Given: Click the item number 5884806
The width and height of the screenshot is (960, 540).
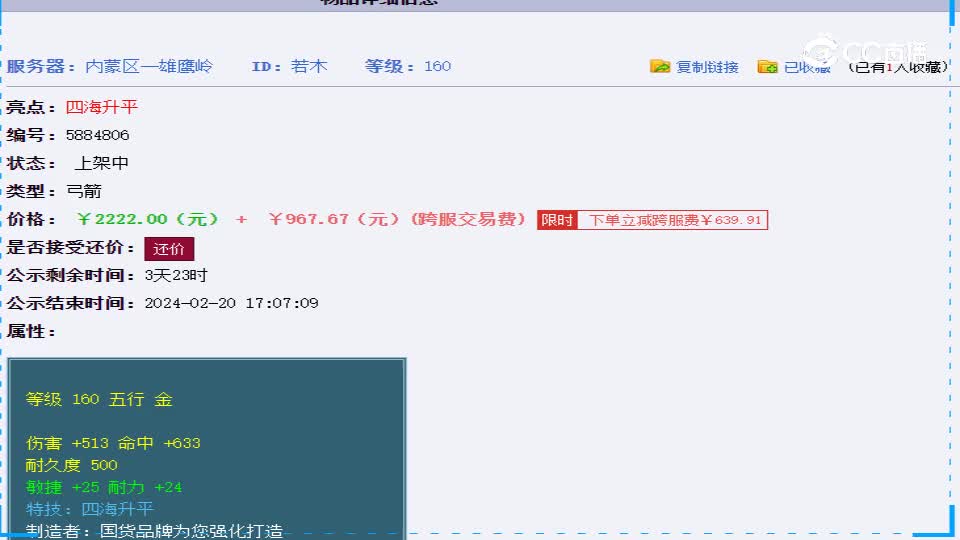Looking at the screenshot, I should pyautogui.click(x=97, y=135).
